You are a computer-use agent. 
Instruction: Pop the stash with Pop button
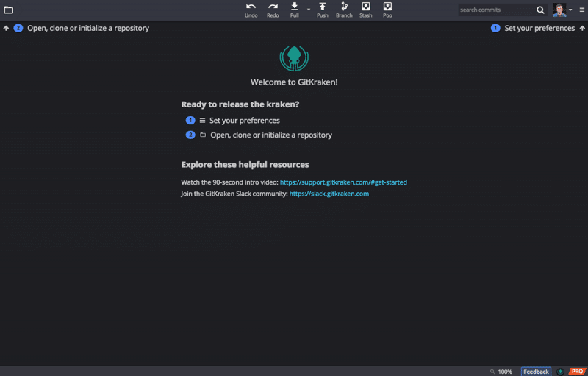(387, 10)
